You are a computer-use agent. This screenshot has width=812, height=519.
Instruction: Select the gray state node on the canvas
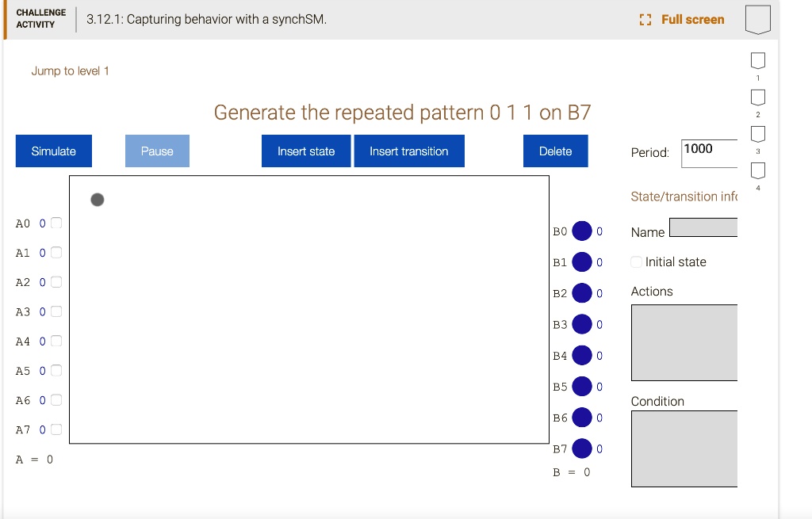click(x=97, y=200)
